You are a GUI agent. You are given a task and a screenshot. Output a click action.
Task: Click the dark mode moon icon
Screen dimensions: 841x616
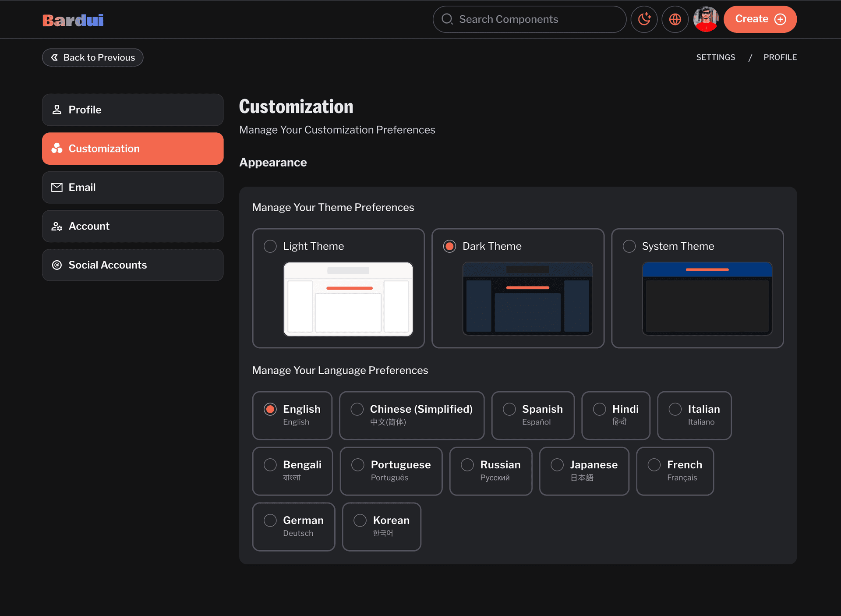(644, 19)
